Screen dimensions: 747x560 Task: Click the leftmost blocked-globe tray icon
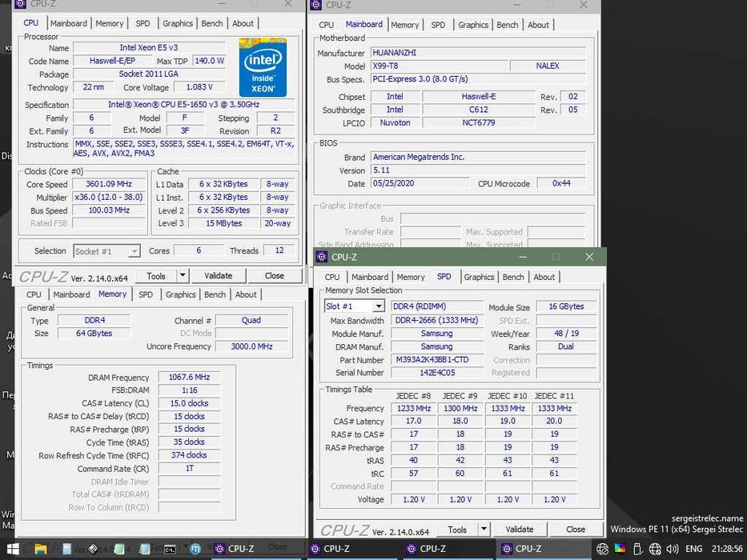click(x=603, y=550)
